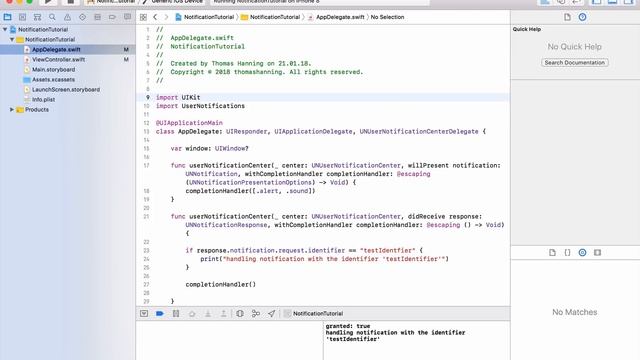Open the Find navigator magnifier tab
Screen dimensions: 640x360
52,17
